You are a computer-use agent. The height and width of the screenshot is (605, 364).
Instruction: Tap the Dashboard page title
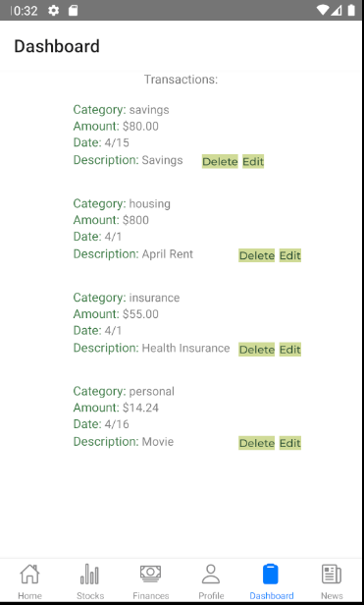point(57,46)
